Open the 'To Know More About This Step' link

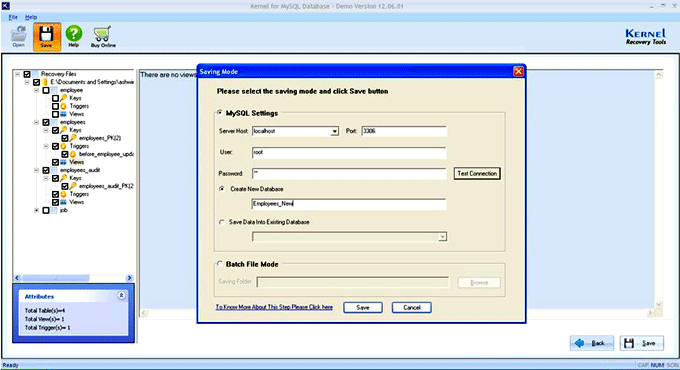(274, 307)
